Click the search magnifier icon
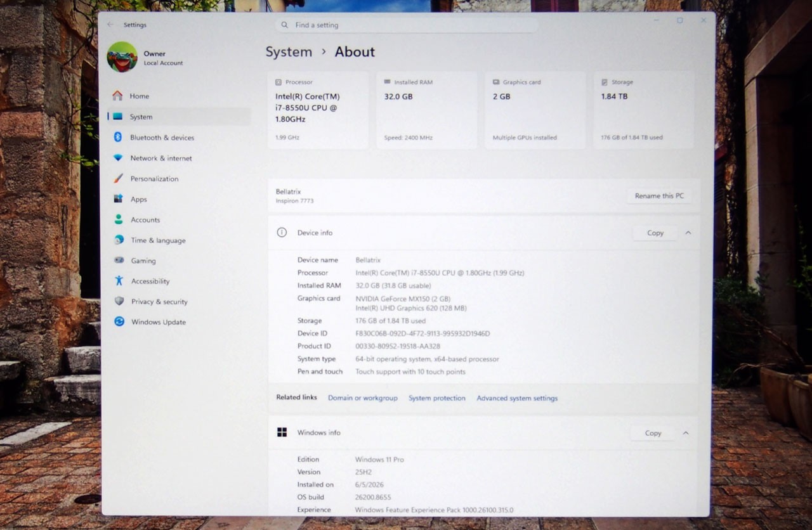 click(x=285, y=25)
